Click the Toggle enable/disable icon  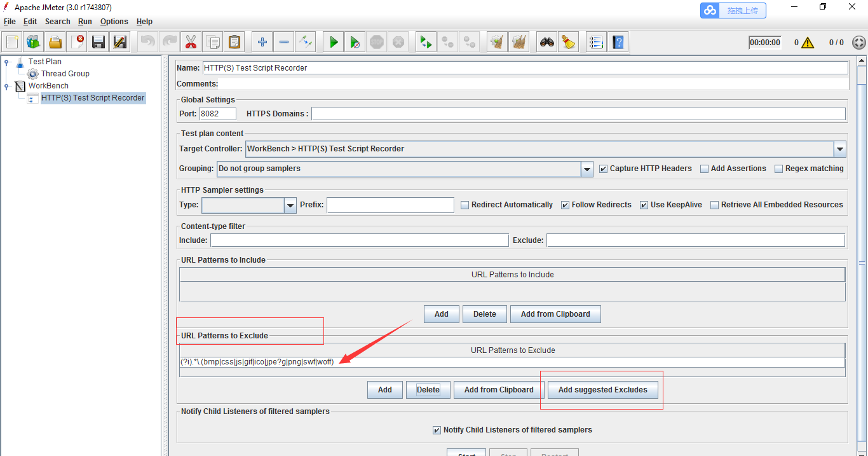tap(305, 42)
